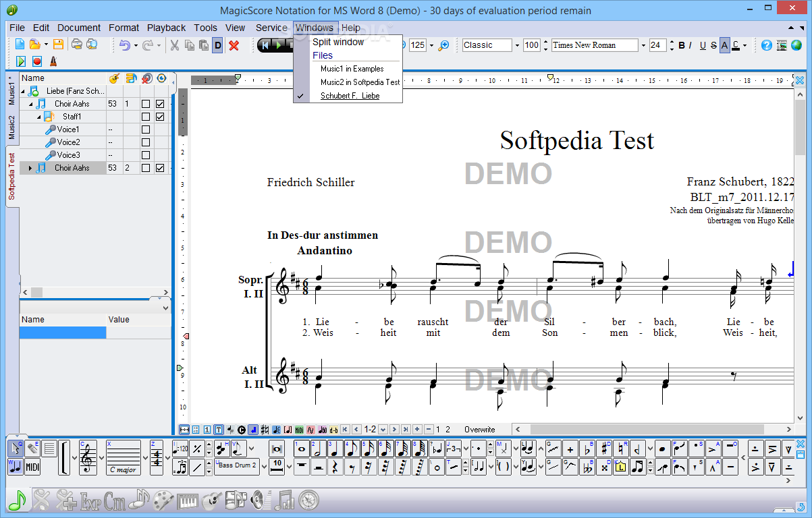The width and height of the screenshot is (812, 518).
Task: Collapse the Liebe score tree node
Action: 23,91
